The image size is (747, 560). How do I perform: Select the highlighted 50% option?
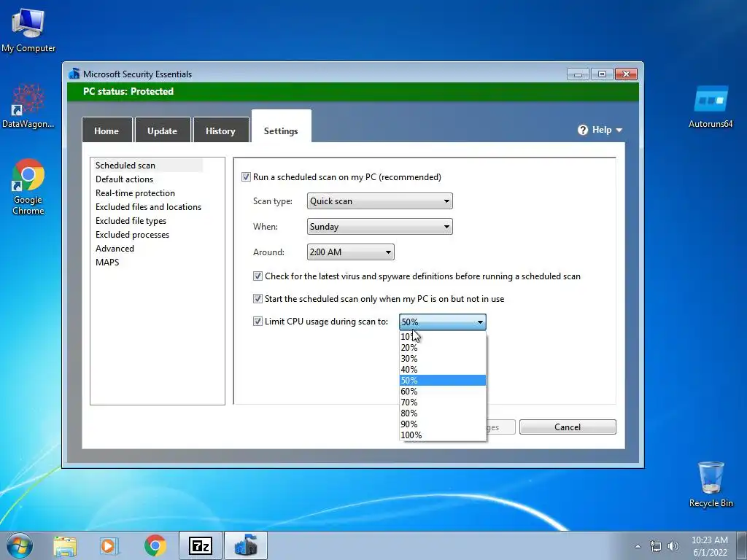(443, 381)
